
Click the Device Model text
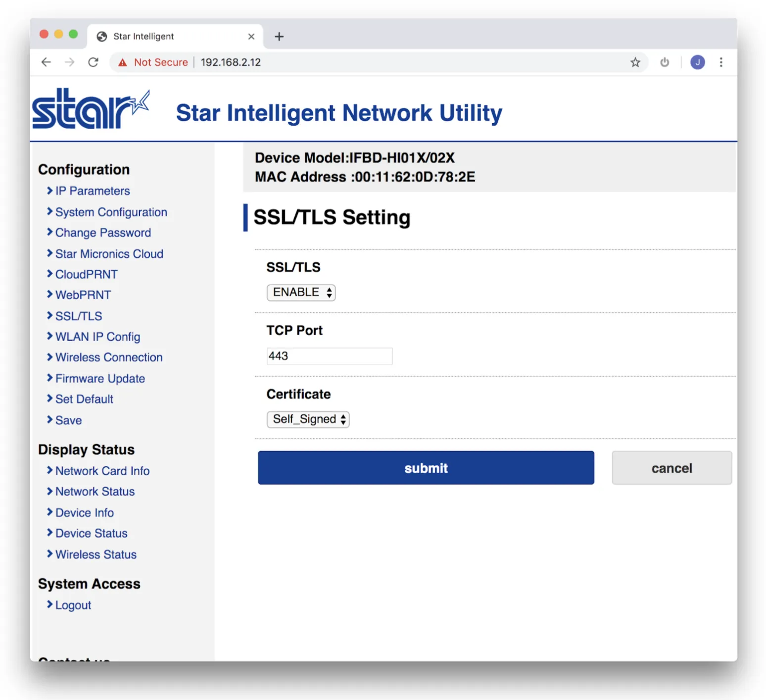coord(355,158)
